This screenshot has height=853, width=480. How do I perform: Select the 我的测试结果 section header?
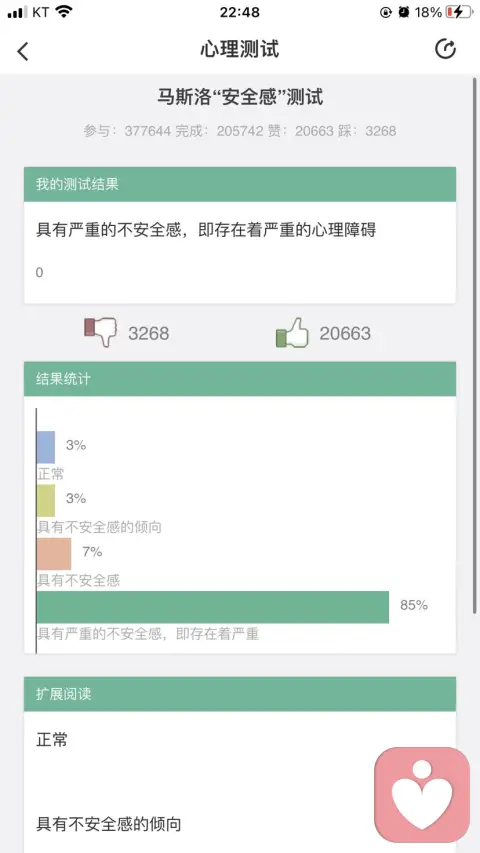[x=240, y=184]
